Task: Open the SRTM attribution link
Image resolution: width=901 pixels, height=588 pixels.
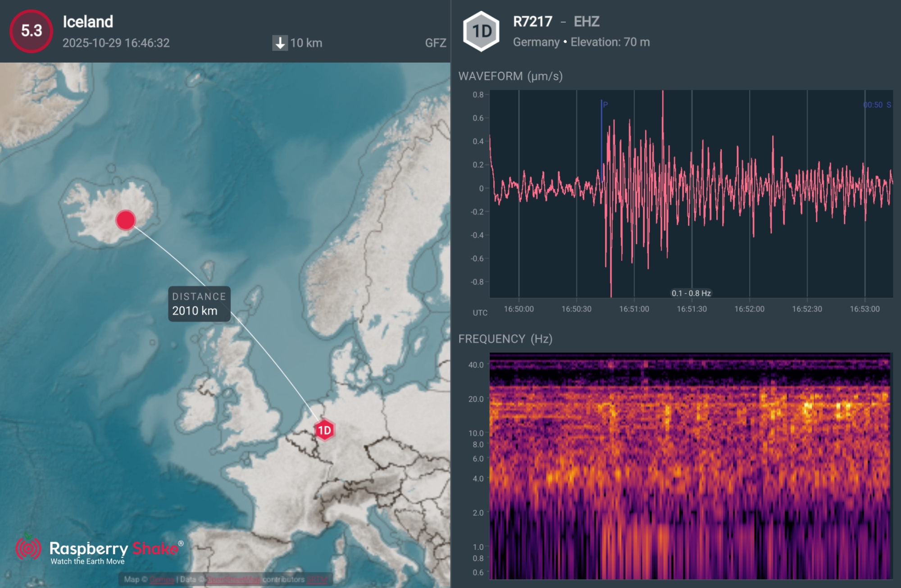Action: (317, 579)
